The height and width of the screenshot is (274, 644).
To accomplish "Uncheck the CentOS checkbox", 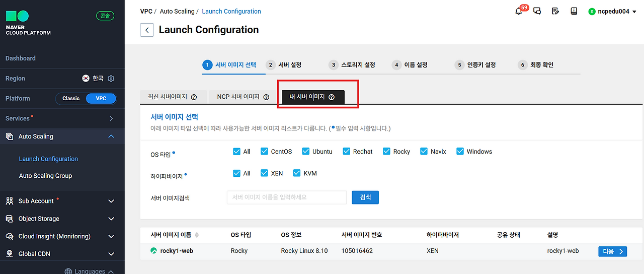I will 264,151.
